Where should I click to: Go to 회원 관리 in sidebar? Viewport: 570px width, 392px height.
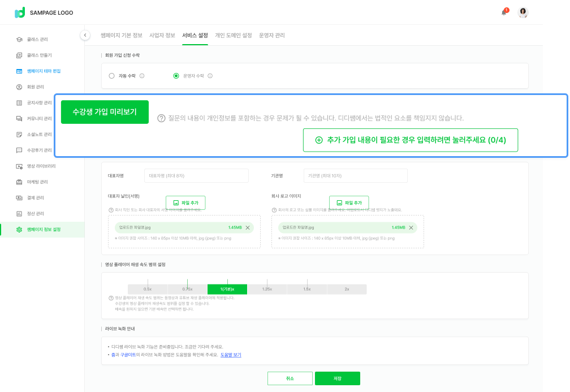click(x=35, y=87)
